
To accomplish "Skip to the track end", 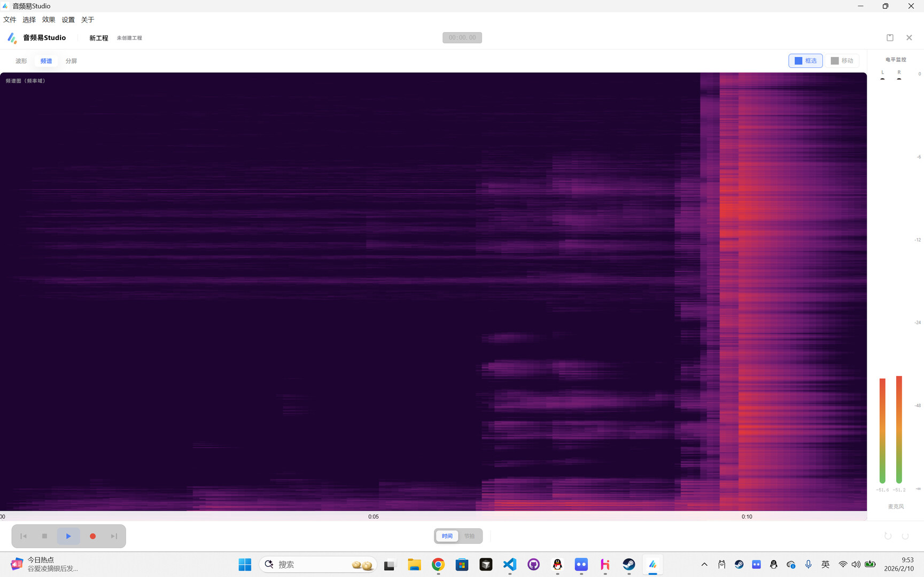I will pos(113,536).
